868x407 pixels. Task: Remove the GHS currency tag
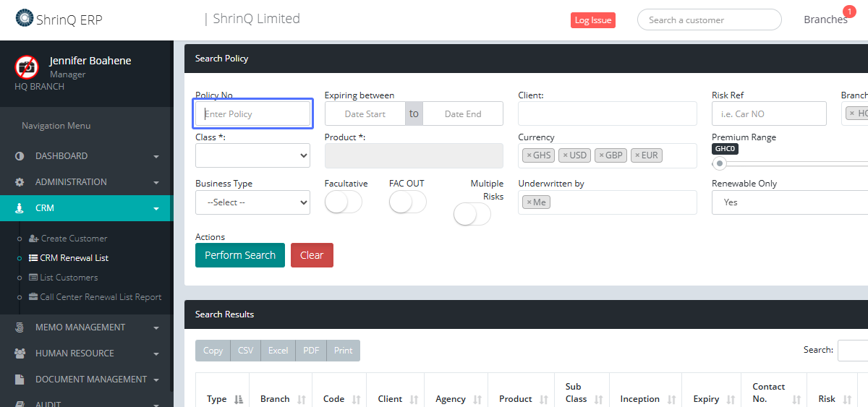click(x=529, y=155)
